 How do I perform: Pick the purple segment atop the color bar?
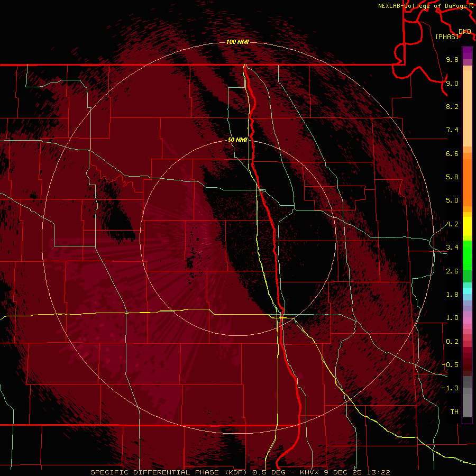[x=467, y=53]
